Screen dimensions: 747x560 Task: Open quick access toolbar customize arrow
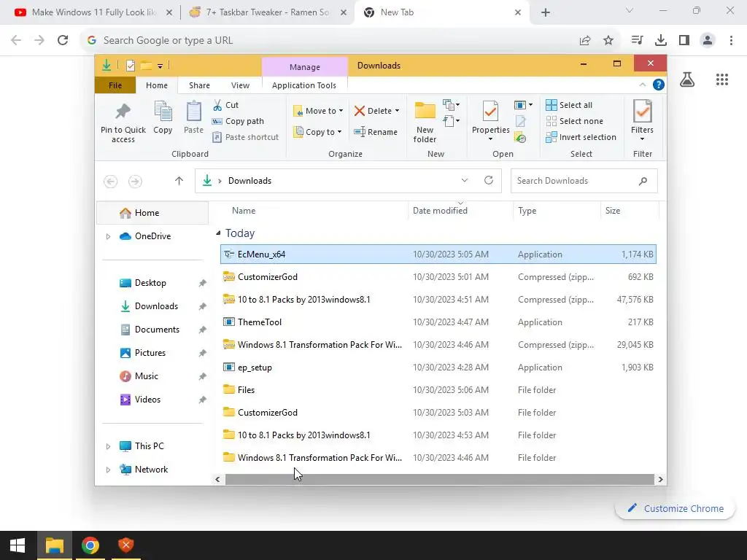click(160, 66)
